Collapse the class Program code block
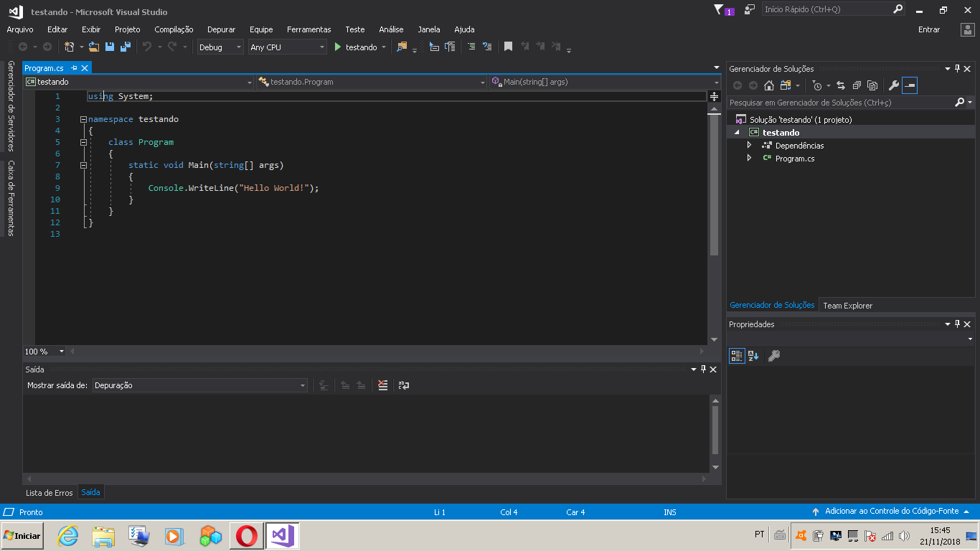 83,142
